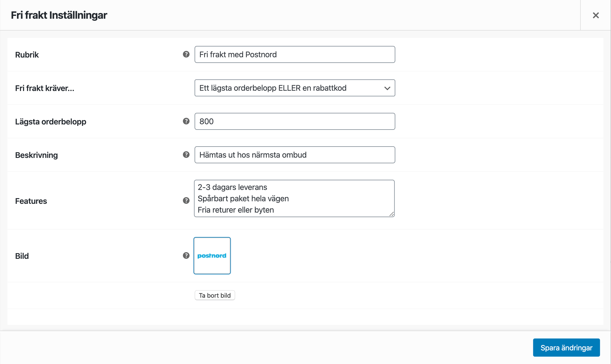Image resolution: width=611 pixels, height=364 pixels.
Task: Click into the Beskrivning input field
Action: pyautogui.click(x=295, y=155)
